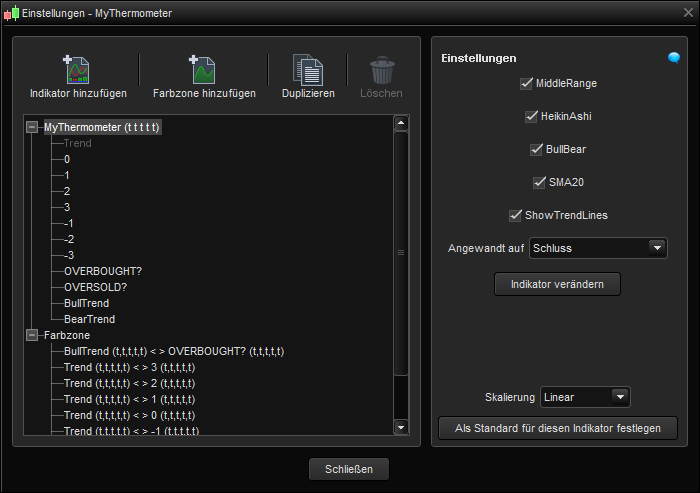
Task: Open the blue help speech bubble
Action: (x=674, y=58)
